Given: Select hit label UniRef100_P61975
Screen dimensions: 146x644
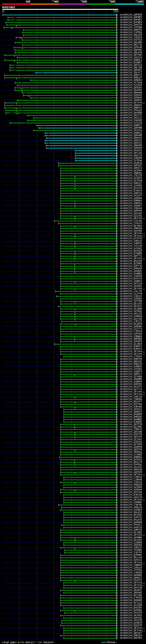Looking at the screenshot, I should point(131,620).
